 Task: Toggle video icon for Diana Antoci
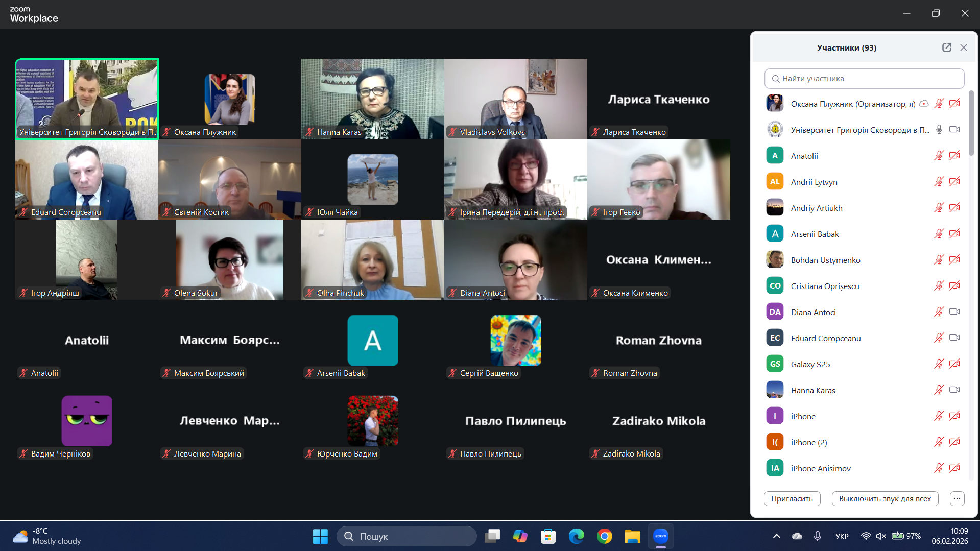pos(954,312)
